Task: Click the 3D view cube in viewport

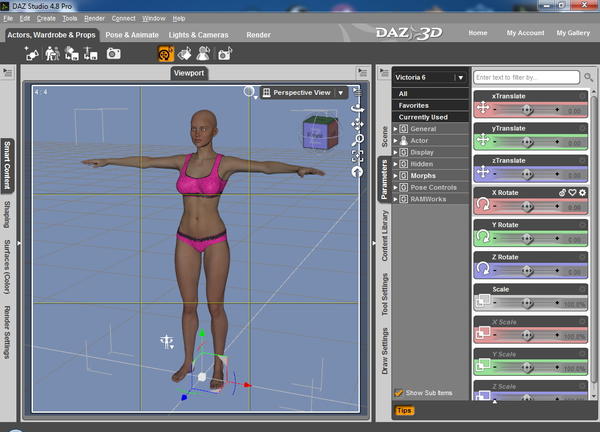Action: (x=320, y=132)
